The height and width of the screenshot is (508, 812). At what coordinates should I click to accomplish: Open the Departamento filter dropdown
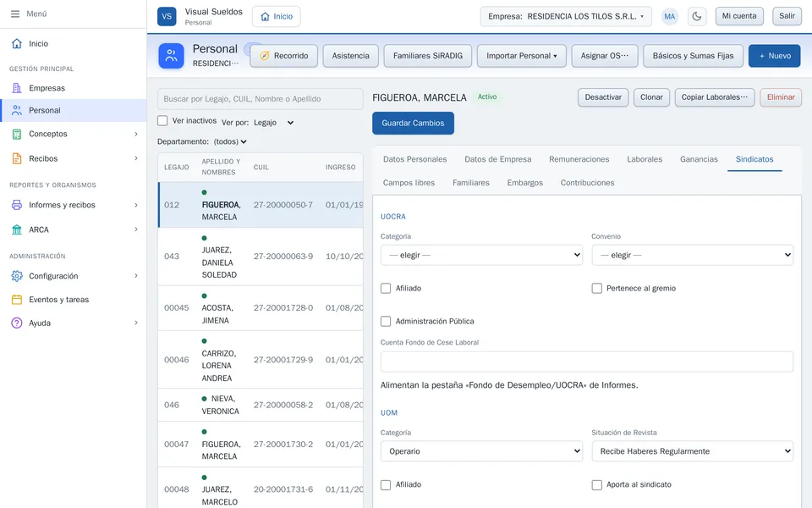pos(230,141)
